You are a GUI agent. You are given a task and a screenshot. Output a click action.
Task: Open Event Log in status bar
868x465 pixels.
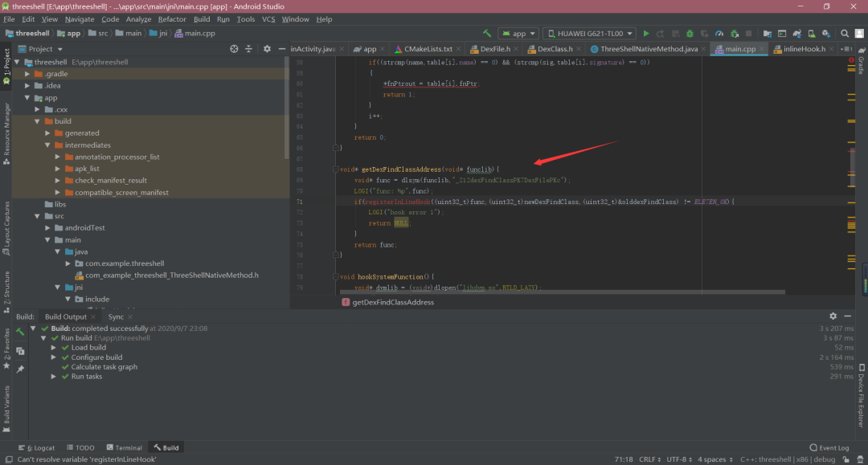pyautogui.click(x=829, y=448)
